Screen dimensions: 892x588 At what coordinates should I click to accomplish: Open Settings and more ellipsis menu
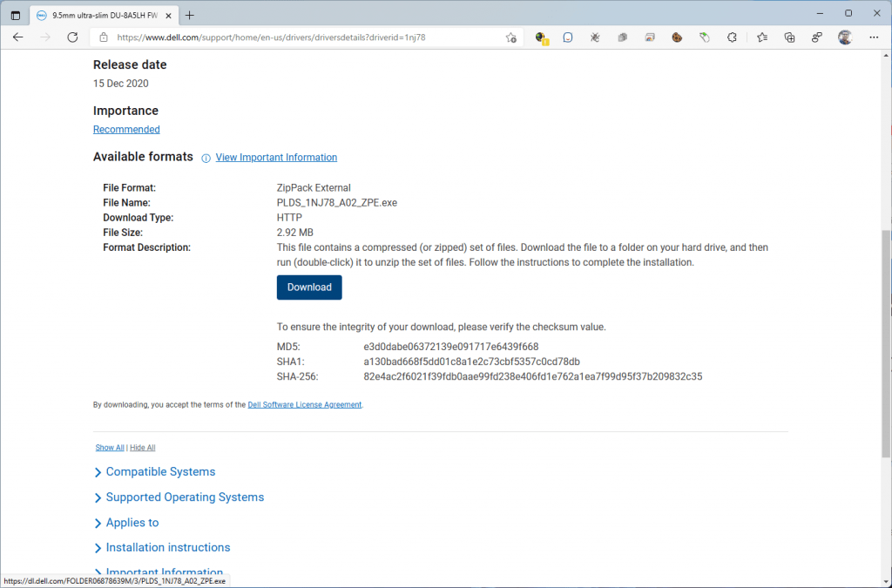872,37
